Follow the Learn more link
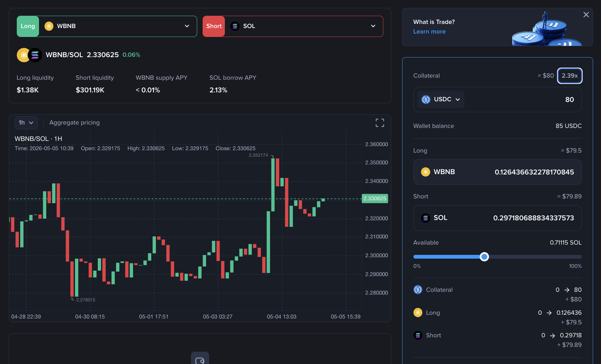The width and height of the screenshot is (601, 364). tap(429, 31)
